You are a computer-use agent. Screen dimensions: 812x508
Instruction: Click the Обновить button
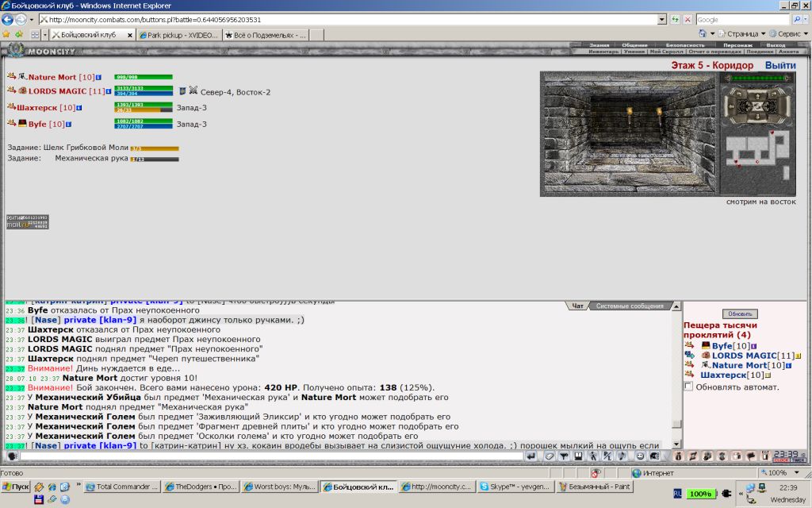click(740, 314)
